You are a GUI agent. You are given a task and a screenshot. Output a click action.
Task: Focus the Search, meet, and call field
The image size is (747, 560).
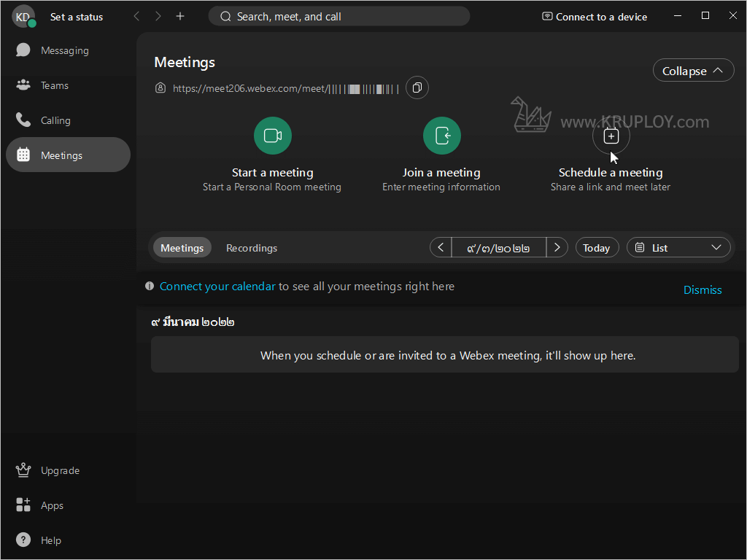click(x=339, y=17)
